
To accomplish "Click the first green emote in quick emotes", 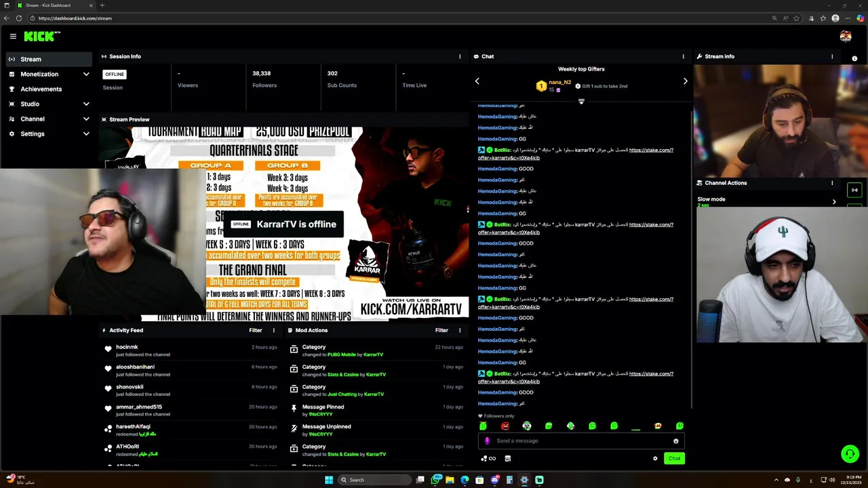I will pyautogui.click(x=483, y=426).
